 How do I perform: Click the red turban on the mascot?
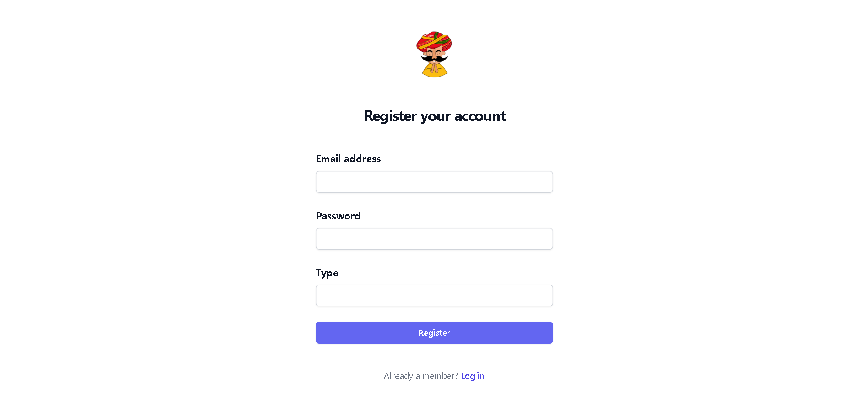click(x=434, y=41)
